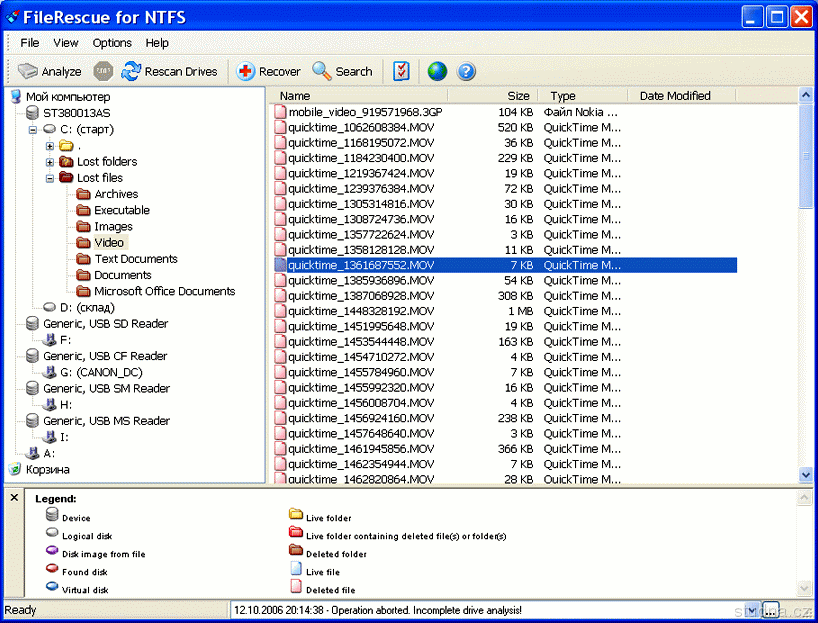Click the Analyze toolbar icon

click(x=28, y=71)
